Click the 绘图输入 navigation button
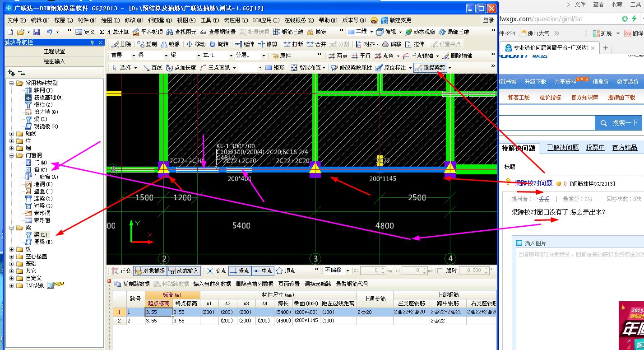This screenshot has height=350, width=644. 54,61
